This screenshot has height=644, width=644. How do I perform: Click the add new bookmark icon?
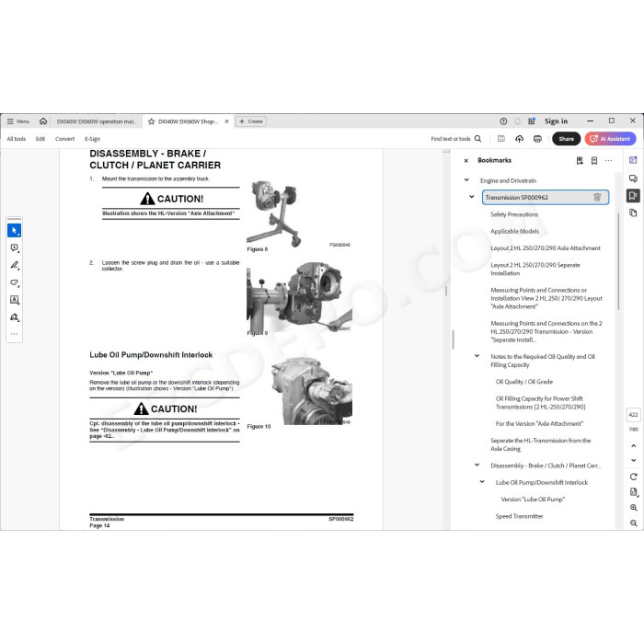[594, 161]
